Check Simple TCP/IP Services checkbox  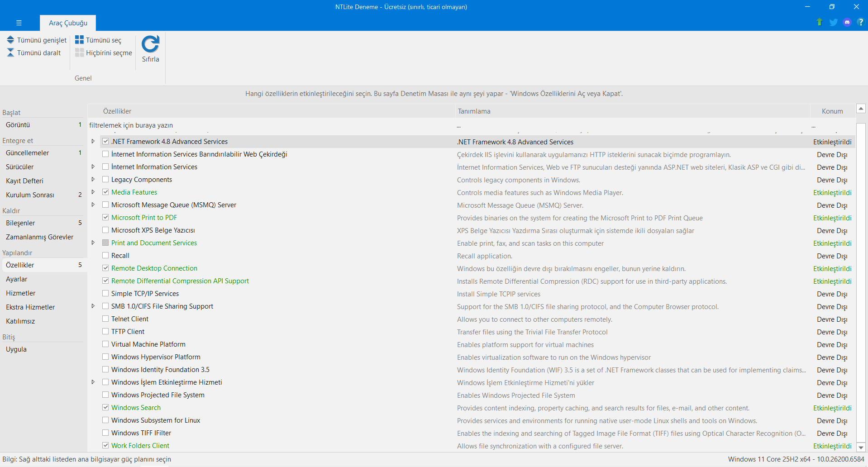coord(105,294)
